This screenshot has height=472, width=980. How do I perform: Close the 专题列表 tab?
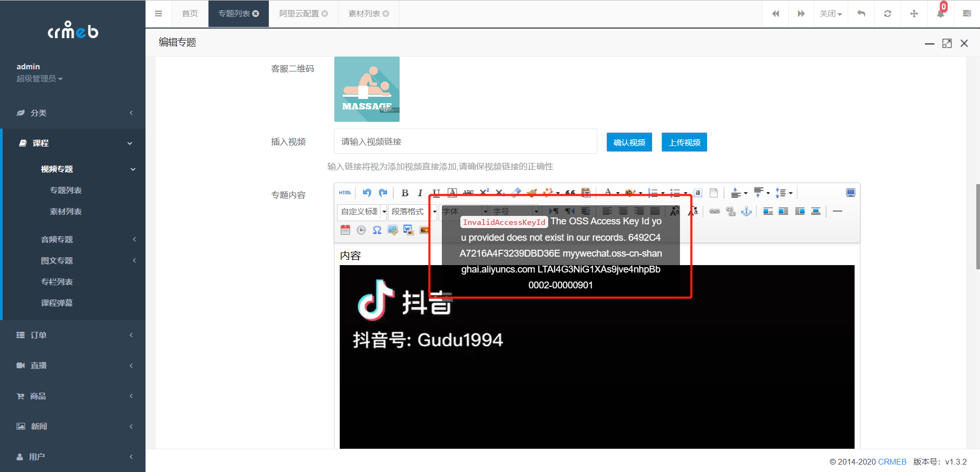point(256,14)
